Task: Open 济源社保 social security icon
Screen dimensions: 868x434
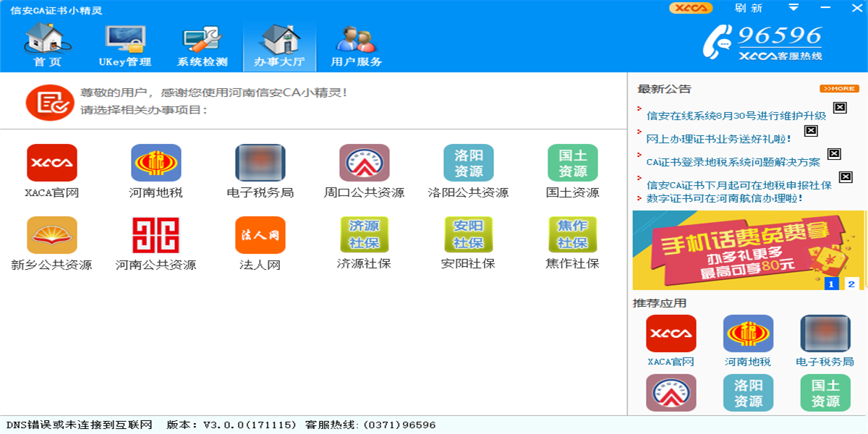Action: (x=365, y=235)
